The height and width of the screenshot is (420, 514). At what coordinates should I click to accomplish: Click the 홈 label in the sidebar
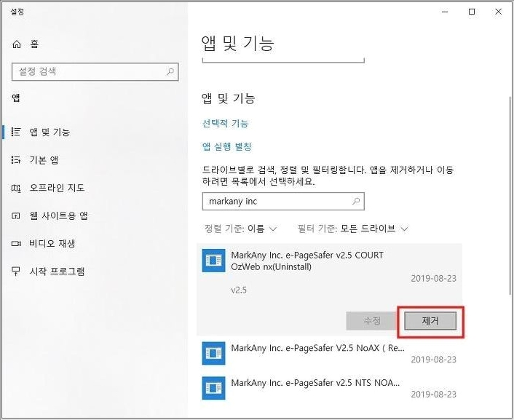pyautogui.click(x=34, y=44)
